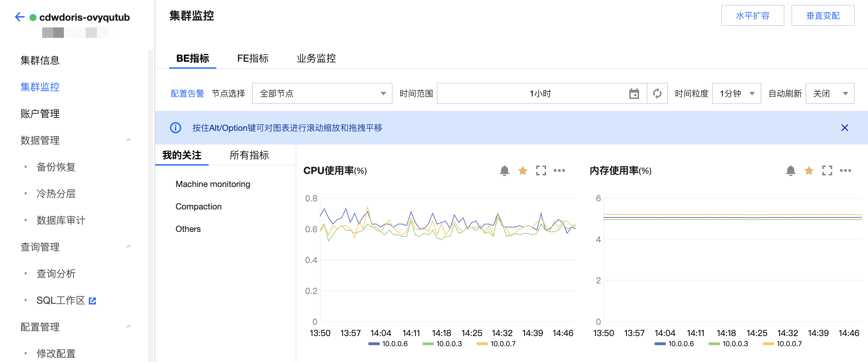
Task: Open calendar picker in 时间范围 field
Action: click(634, 94)
